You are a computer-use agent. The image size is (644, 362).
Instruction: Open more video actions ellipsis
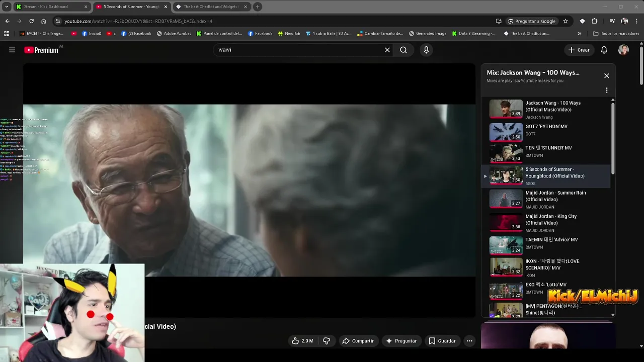coord(469,341)
